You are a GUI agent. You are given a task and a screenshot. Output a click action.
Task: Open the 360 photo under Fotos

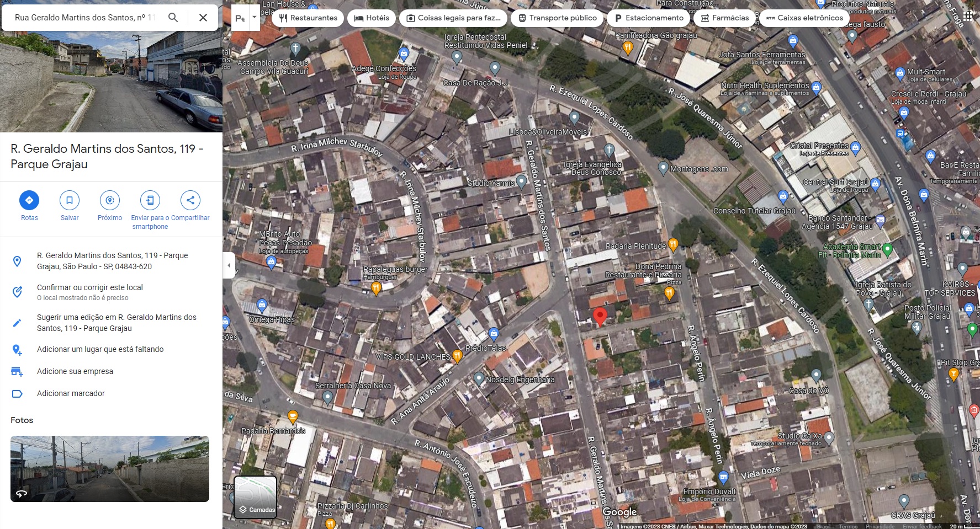110,469
